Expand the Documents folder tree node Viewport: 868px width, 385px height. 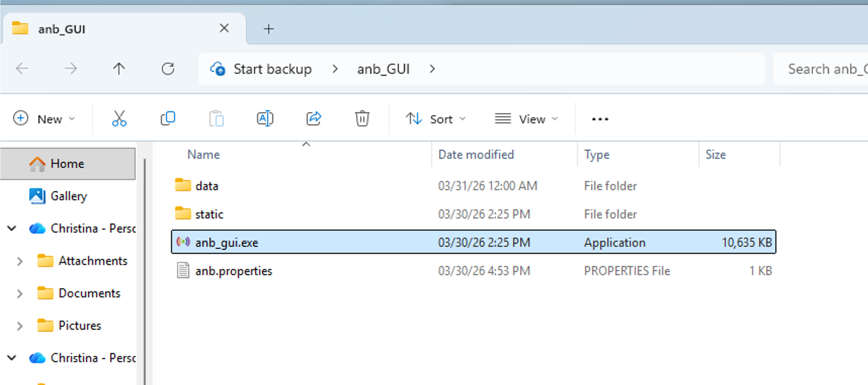(x=20, y=293)
